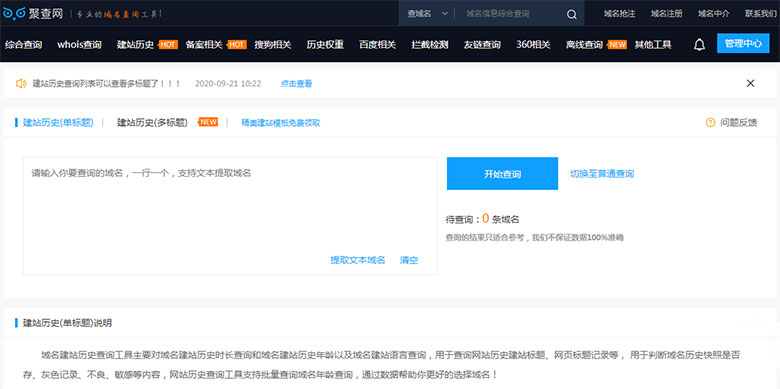The image size is (780, 389).
Task: Click 提取文本域名 link
Action: pyautogui.click(x=358, y=260)
